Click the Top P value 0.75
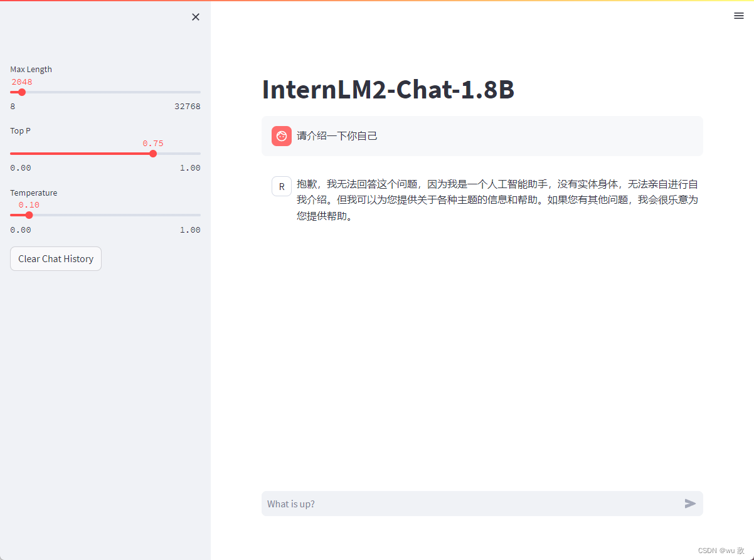The width and height of the screenshot is (754, 560). click(x=153, y=144)
